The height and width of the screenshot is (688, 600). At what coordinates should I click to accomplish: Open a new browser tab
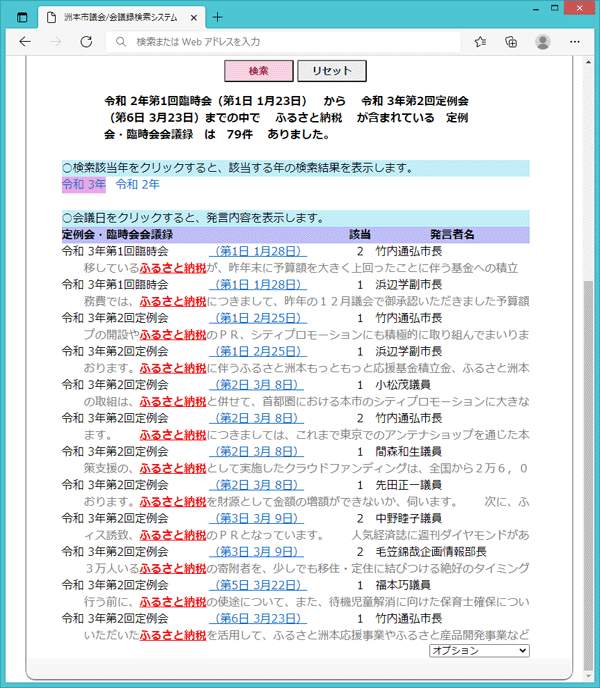(217, 18)
